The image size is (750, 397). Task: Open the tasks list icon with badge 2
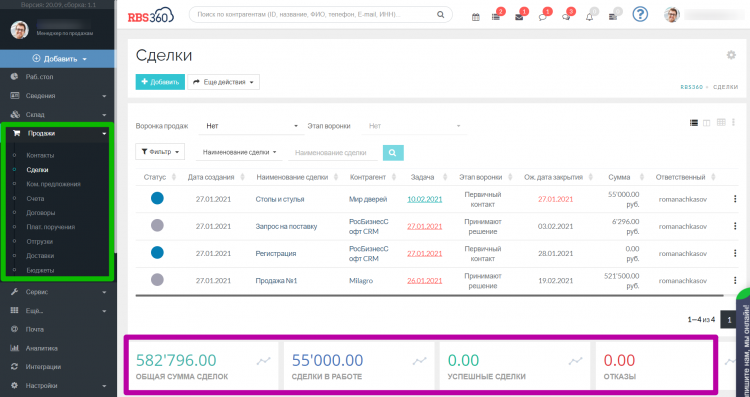[x=496, y=17]
